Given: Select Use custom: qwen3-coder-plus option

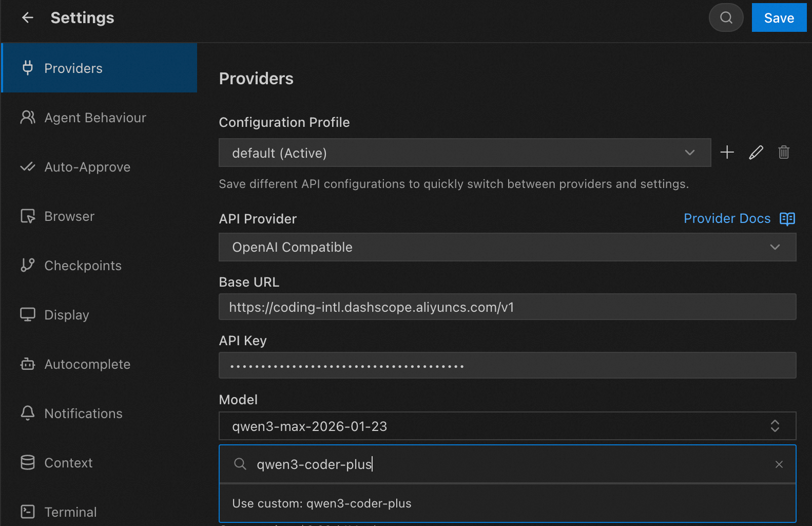Looking at the screenshot, I should 322,503.
